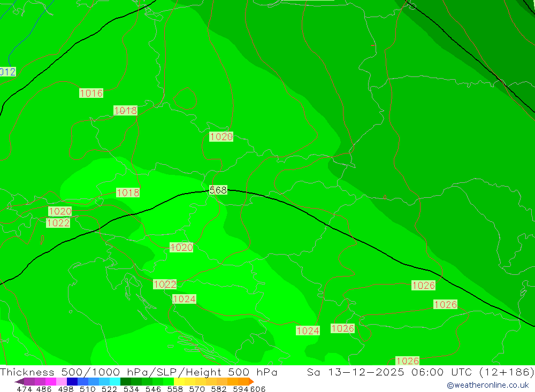Image resolution: width=535 pixels, height=392 pixels.
Task: Click the 1016 isobar label
Action: (91, 93)
